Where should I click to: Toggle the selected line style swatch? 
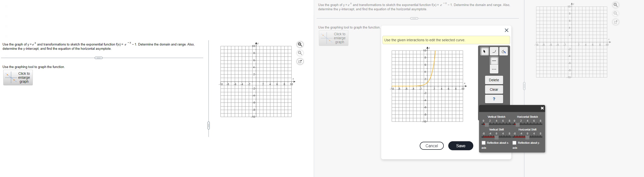pos(494,60)
